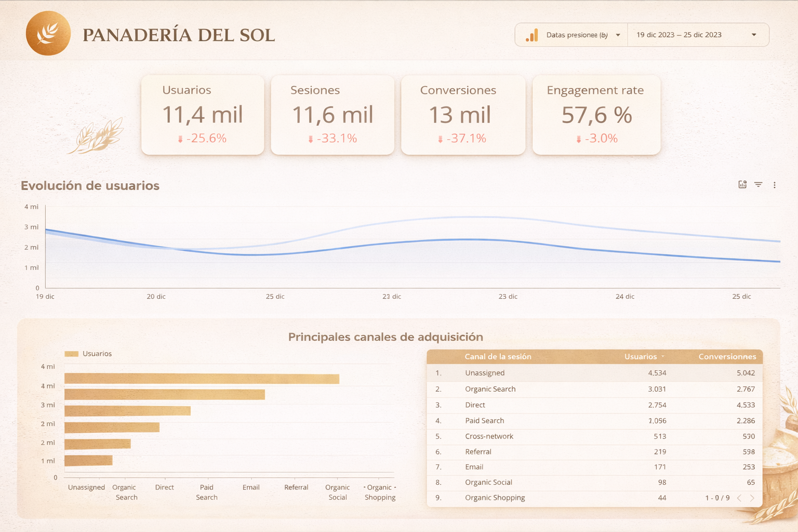Click the longest bar in the channels chart
The image size is (798, 532).
coord(202,379)
